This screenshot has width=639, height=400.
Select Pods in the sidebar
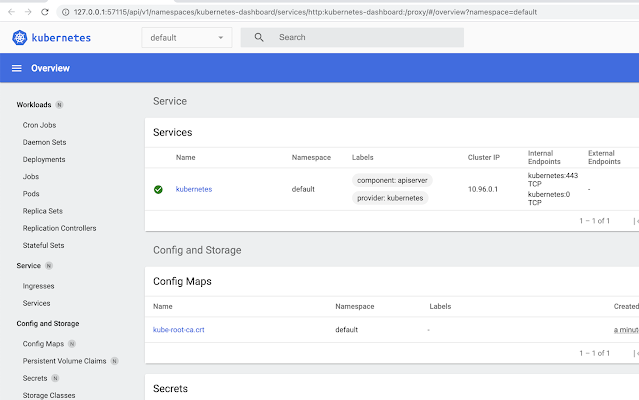pos(31,193)
